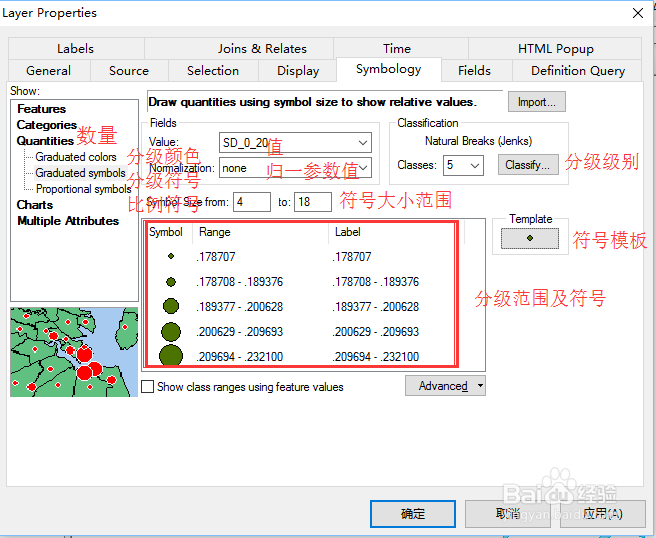
Task: Select Features in the Show list
Action: pos(41,109)
